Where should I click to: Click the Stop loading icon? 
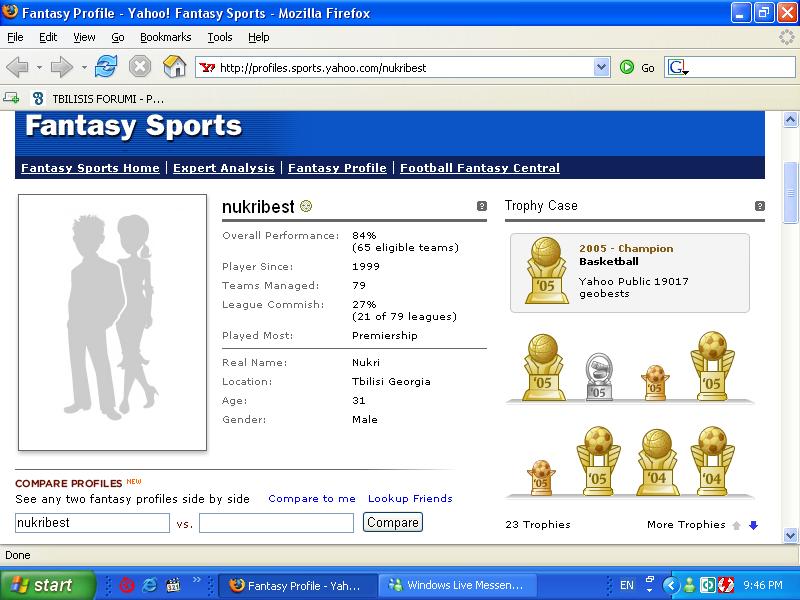tap(139, 67)
